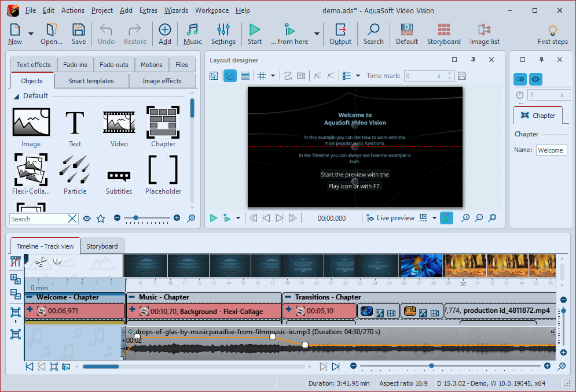This screenshot has height=392, width=576.
Task: Undo the last action
Action: (x=106, y=34)
